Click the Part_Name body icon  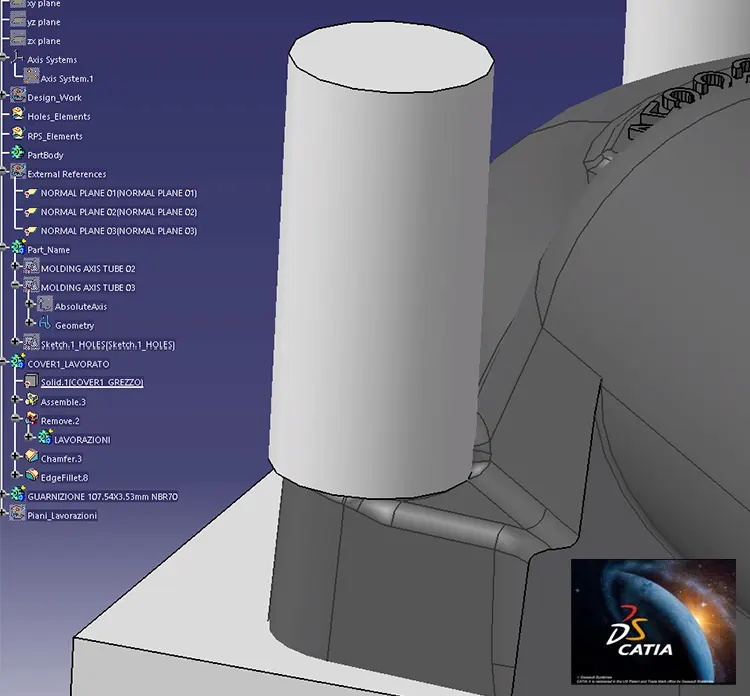point(18,248)
